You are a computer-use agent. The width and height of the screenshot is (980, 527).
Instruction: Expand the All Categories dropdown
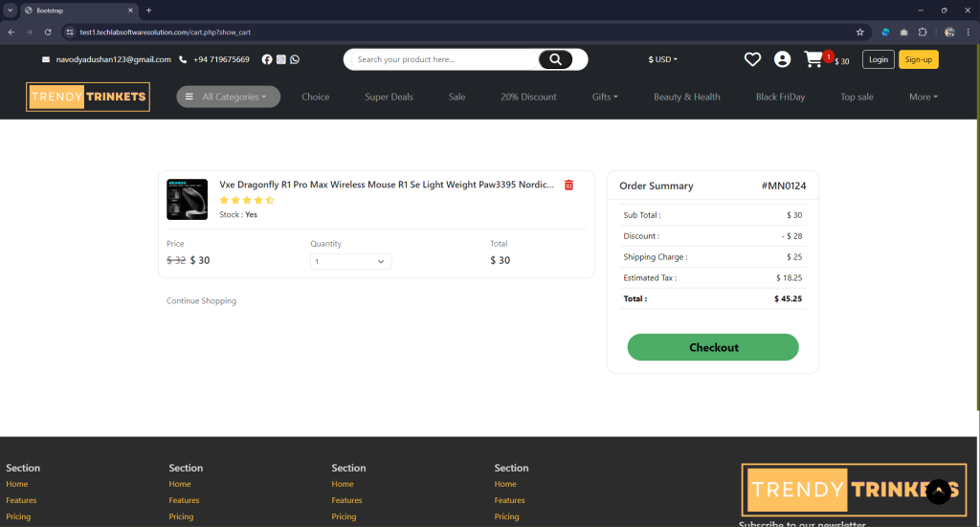click(x=228, y=97)
